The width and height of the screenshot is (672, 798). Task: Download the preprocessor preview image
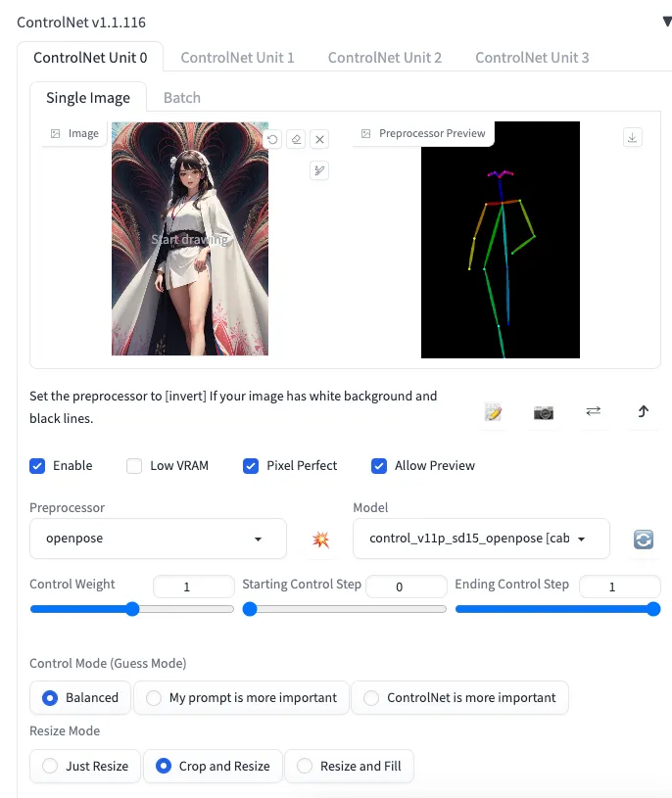pyautogui.click(x=632, y=137)
